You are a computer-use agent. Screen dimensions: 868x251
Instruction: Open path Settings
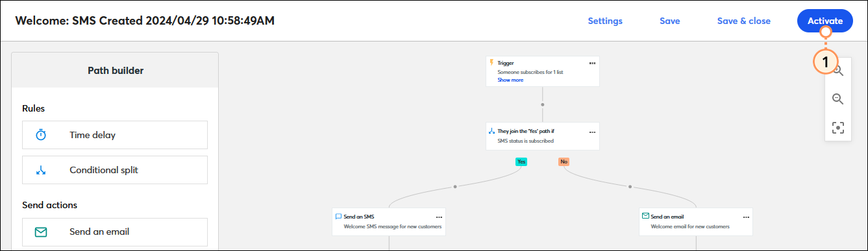pos(605,21)
